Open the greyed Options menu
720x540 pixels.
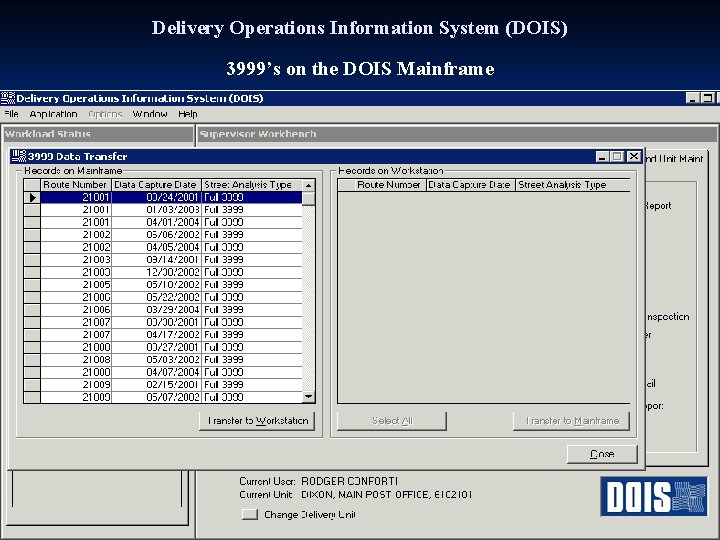pos(105,114)
